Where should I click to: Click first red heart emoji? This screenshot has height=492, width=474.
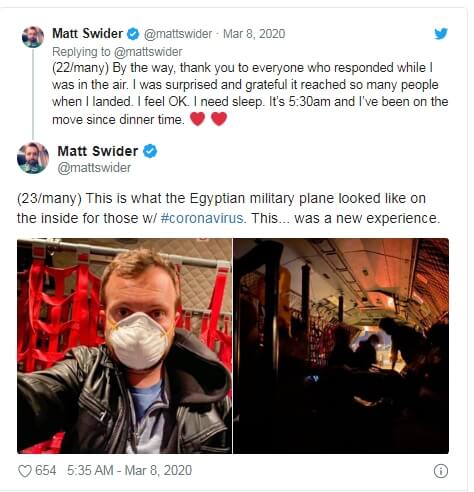click(197, 119)
